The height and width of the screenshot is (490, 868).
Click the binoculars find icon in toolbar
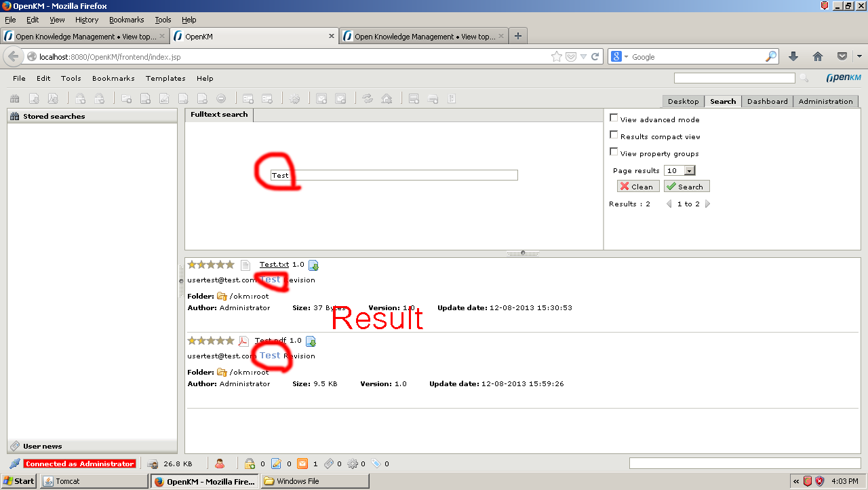tap(14, 99)
